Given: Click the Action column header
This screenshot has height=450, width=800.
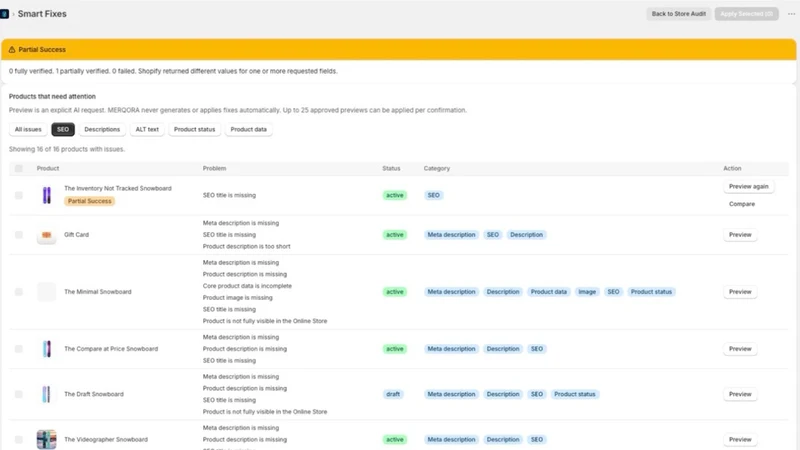Looking at the screenshot, I should pyautogui.click(x=732, y=168).
